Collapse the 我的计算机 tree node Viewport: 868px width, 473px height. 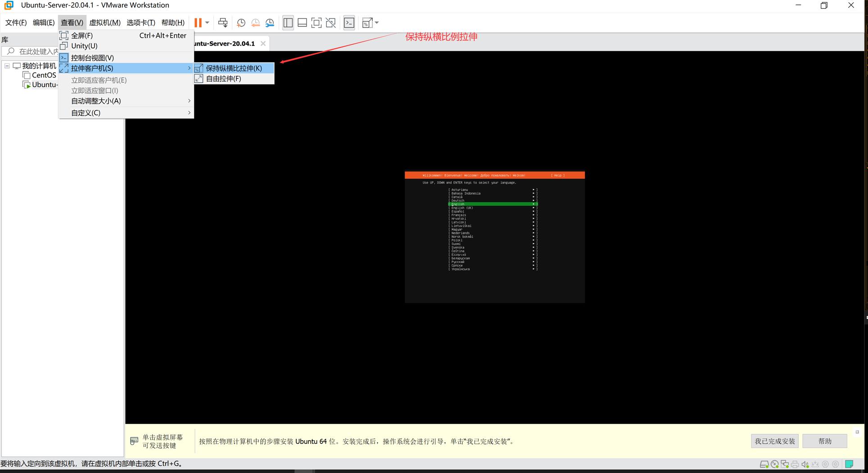[x=7, y=66]
